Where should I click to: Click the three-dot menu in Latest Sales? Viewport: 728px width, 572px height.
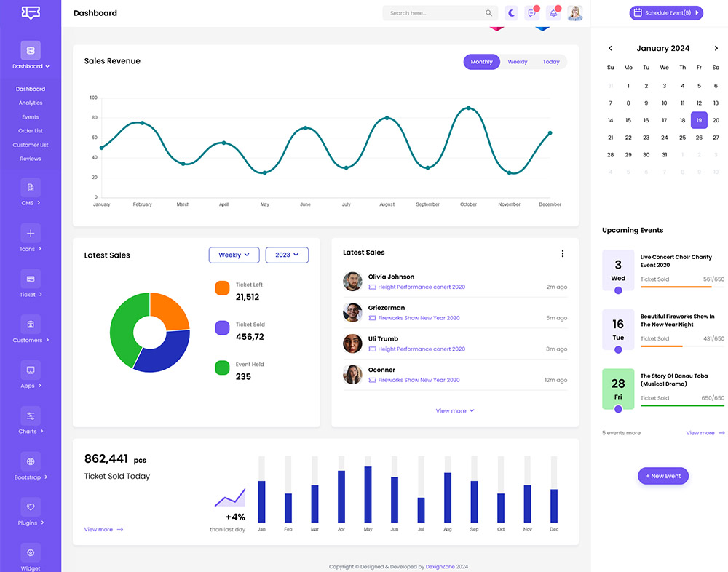562,253
